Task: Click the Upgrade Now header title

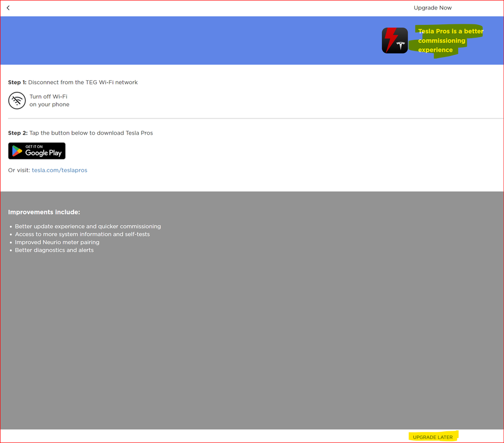Action: (433, 8)
